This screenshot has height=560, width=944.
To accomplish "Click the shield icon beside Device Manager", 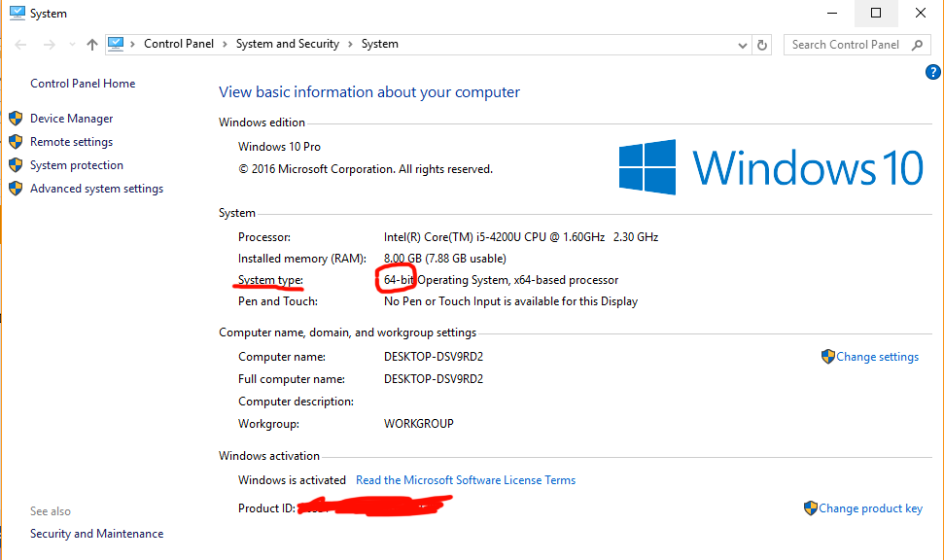I will (16, 118).
